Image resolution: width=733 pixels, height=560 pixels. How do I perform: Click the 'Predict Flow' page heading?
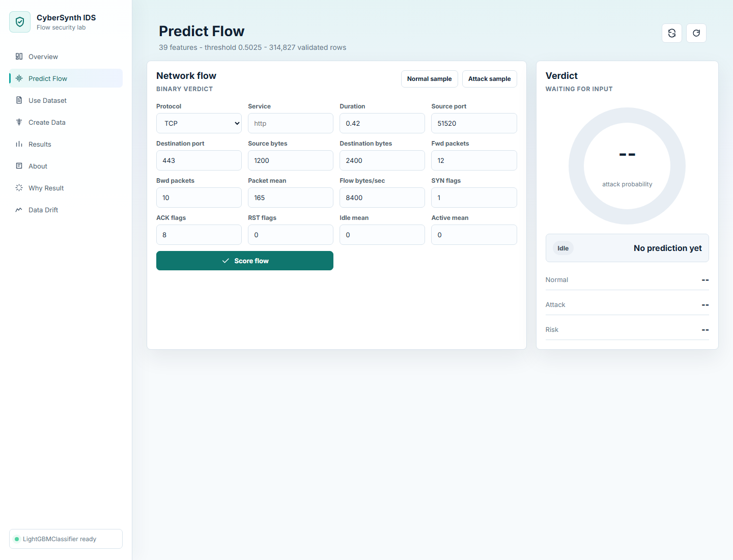coord(202,31)
